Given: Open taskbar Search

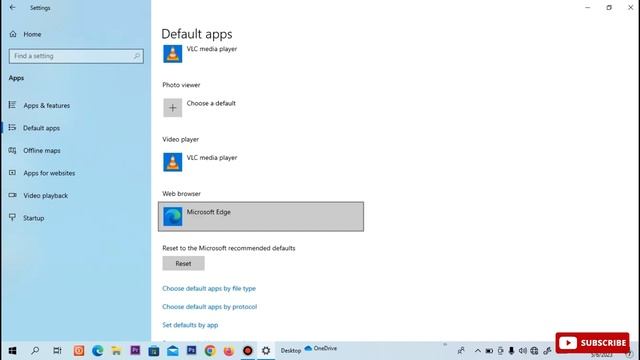Looking at the screenshot, I should [x=35, y=351].
